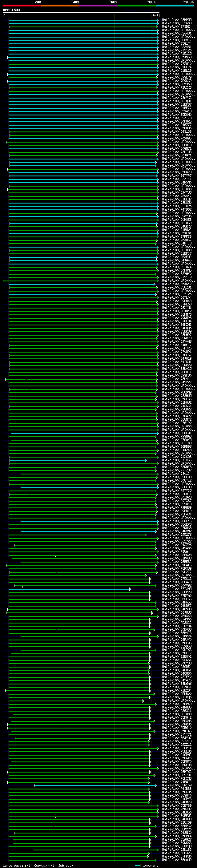Open hit UniRef100_B9SEY9

click(176, 78)
